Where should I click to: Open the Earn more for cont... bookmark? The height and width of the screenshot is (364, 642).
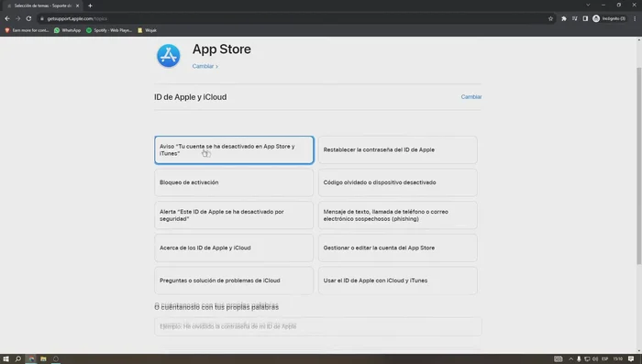click(27, 30)
